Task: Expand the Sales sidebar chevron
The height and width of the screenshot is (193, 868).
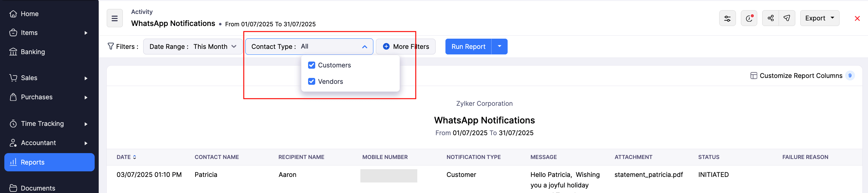Action: pos(86,78)
